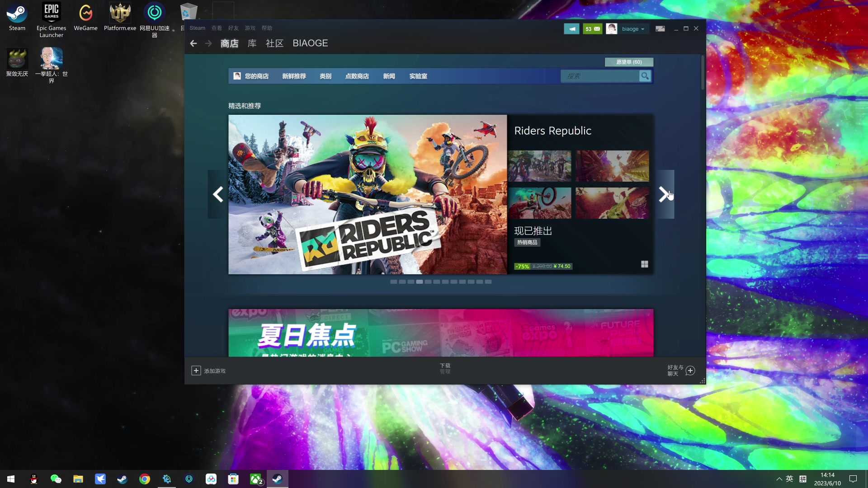
Task: Click the store search magnifier icon
Action: click(645, 76)
